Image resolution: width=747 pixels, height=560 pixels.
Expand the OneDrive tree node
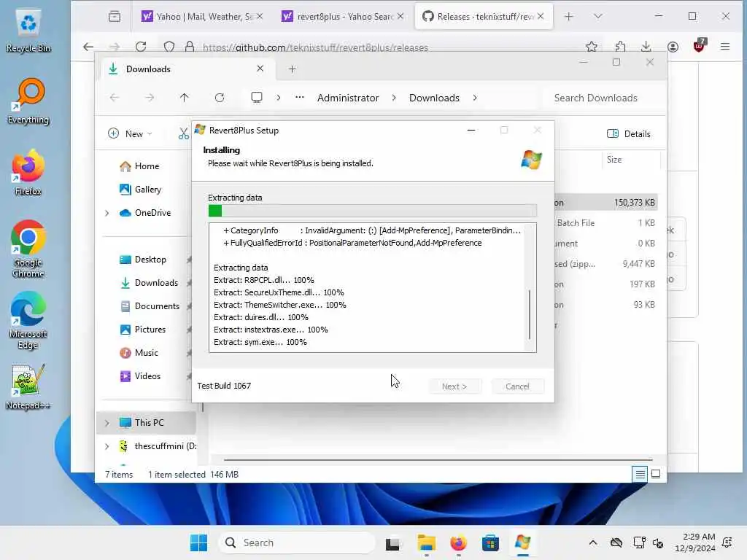[107, 213]
